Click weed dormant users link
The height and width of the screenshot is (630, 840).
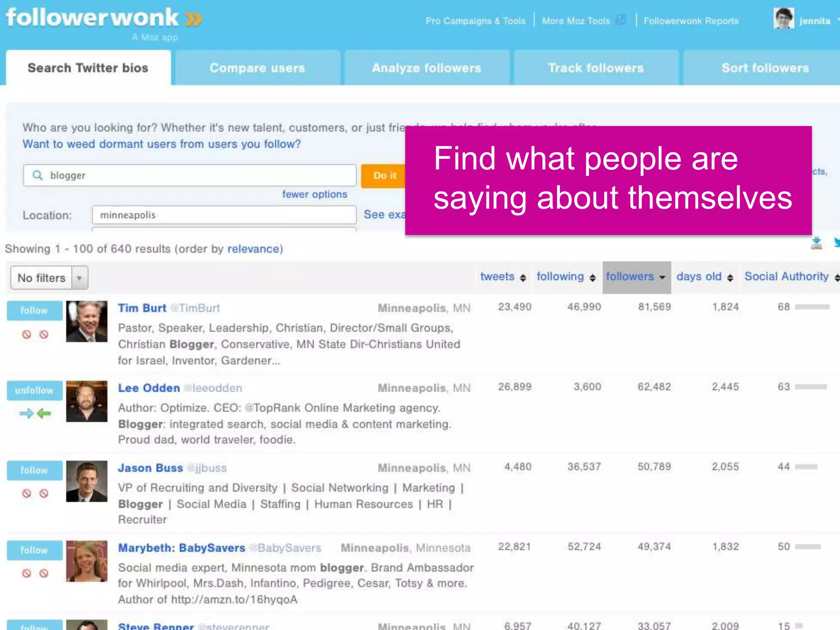(x=162, y=144)
